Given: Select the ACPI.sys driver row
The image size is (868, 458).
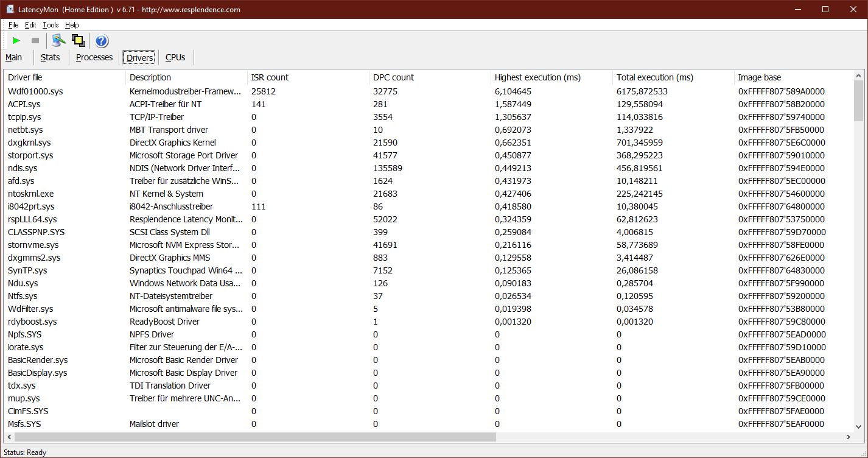Looking at the screenshot, I should click(x=429, y=104).
